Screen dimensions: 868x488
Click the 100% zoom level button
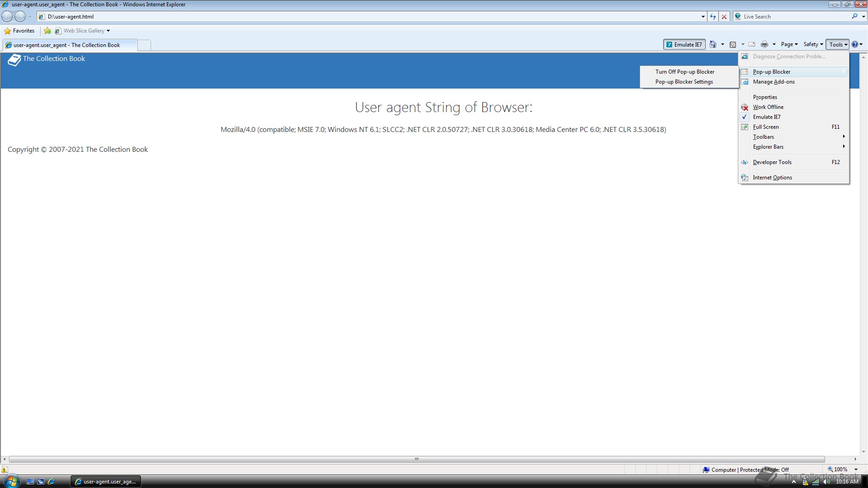click(x=838, y=469)
